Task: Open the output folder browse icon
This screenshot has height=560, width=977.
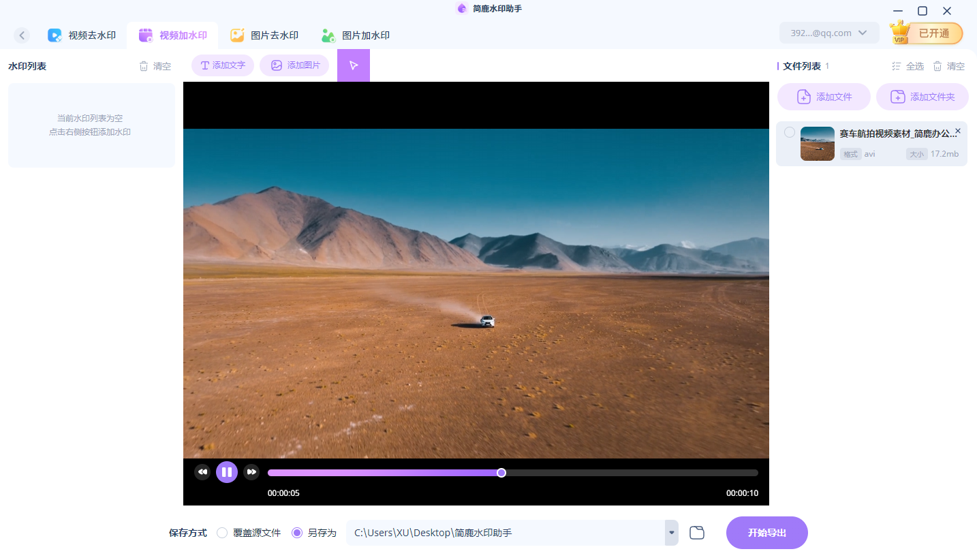Action: [x=696, y=533]
